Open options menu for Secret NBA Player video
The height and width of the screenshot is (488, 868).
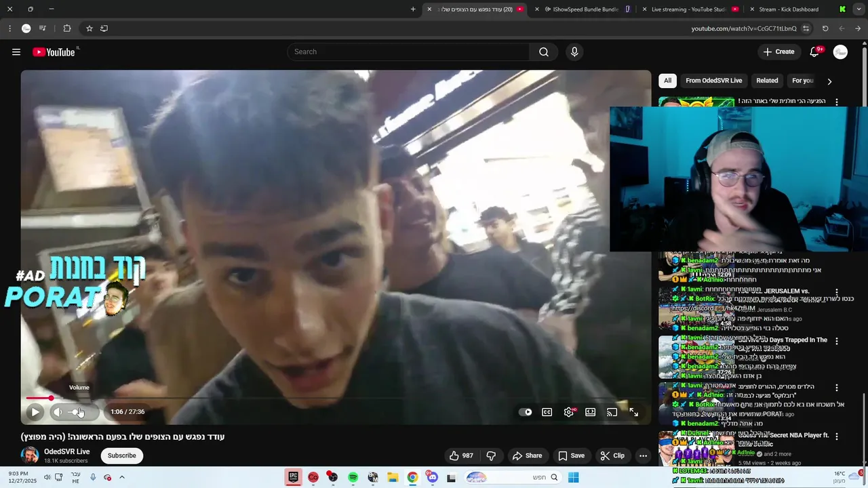837,436
